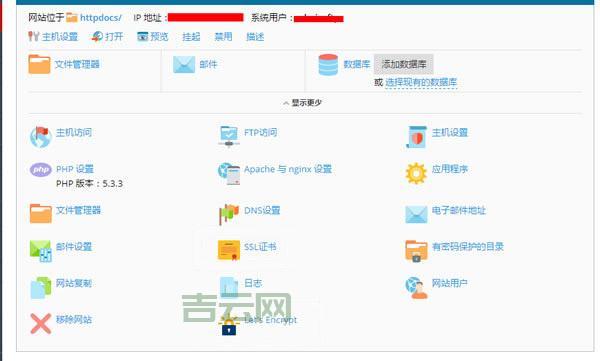The width and height of the screenshot is (600, 361).
Task: Open the 有密码保护的目录 text link
Action: tap(468, 247)
